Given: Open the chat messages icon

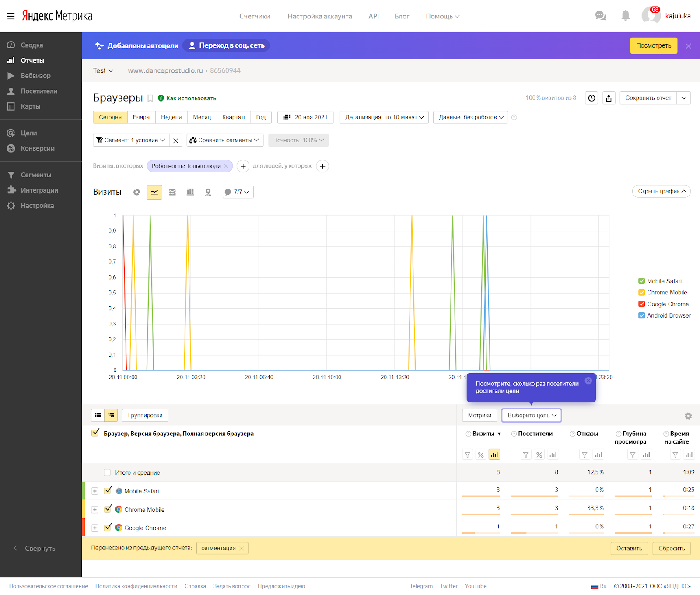Looking at the screenshot, I should pos(601,16).
